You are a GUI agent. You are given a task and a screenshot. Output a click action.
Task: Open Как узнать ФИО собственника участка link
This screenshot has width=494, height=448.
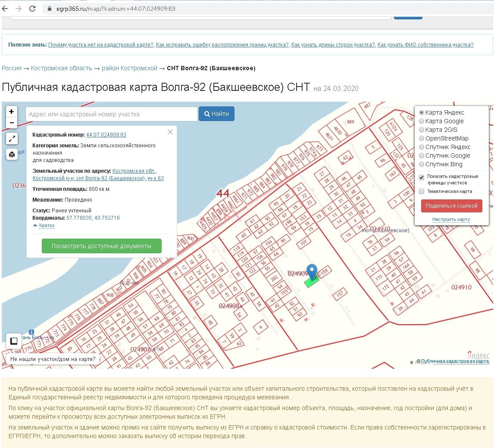click(x=425, y=45)
